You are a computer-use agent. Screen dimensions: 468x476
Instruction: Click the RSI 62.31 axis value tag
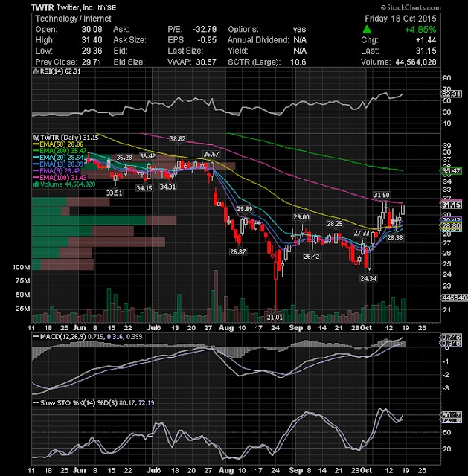point(452,94)
